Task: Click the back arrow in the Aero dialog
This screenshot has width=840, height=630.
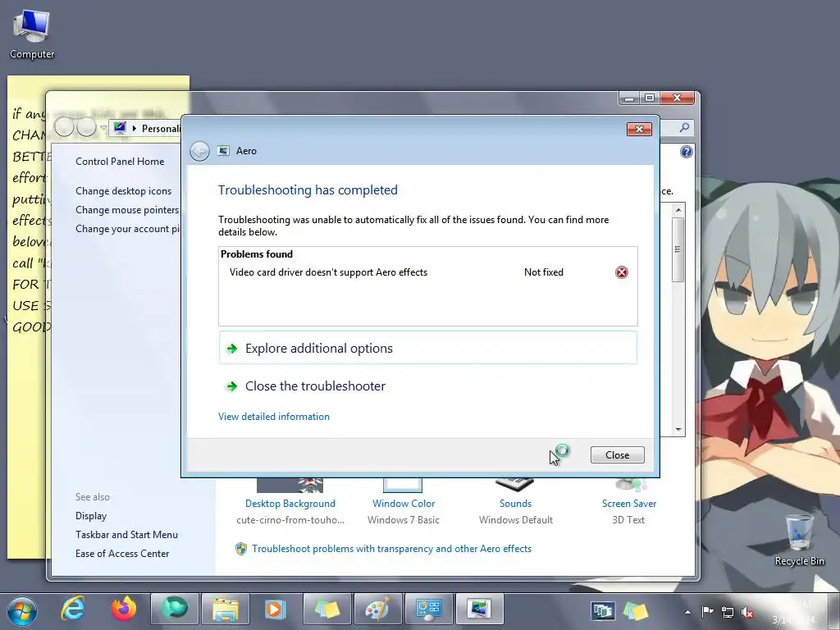Action: [200, 151]
